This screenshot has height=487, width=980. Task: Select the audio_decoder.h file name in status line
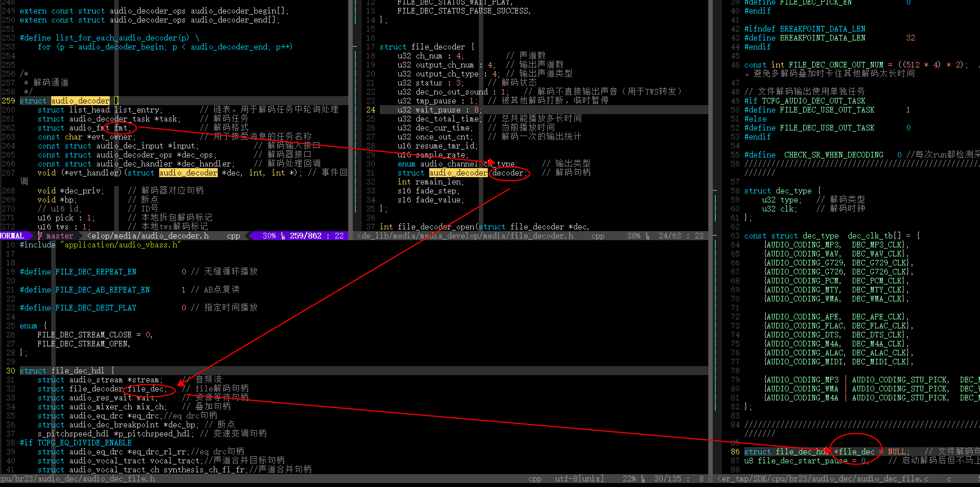(x=148, y=236)
